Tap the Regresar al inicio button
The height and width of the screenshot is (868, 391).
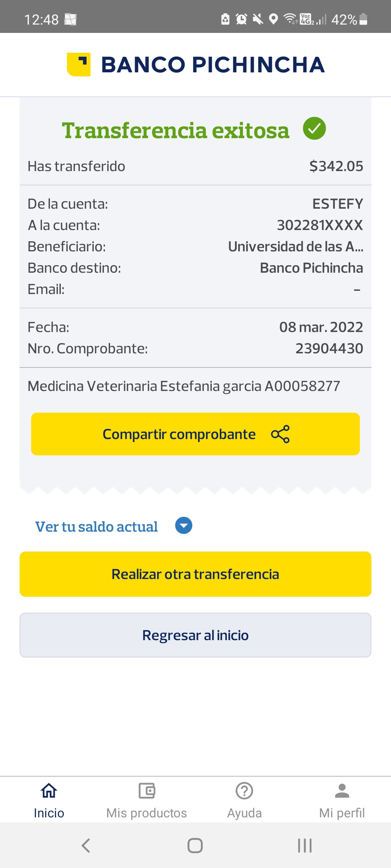point(195,635)
